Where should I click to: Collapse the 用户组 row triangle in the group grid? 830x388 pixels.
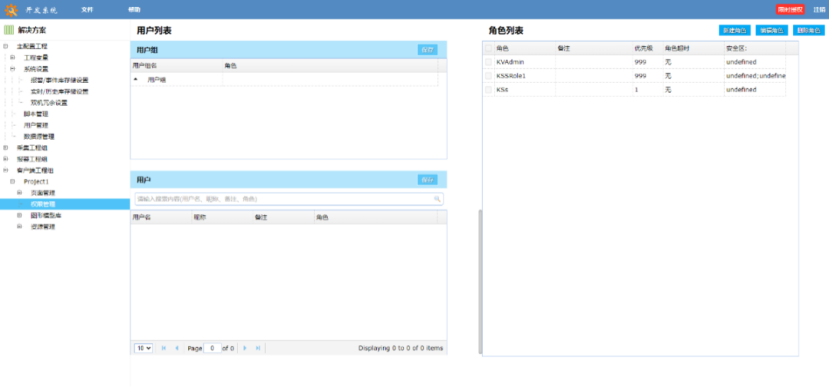point(136,79)
